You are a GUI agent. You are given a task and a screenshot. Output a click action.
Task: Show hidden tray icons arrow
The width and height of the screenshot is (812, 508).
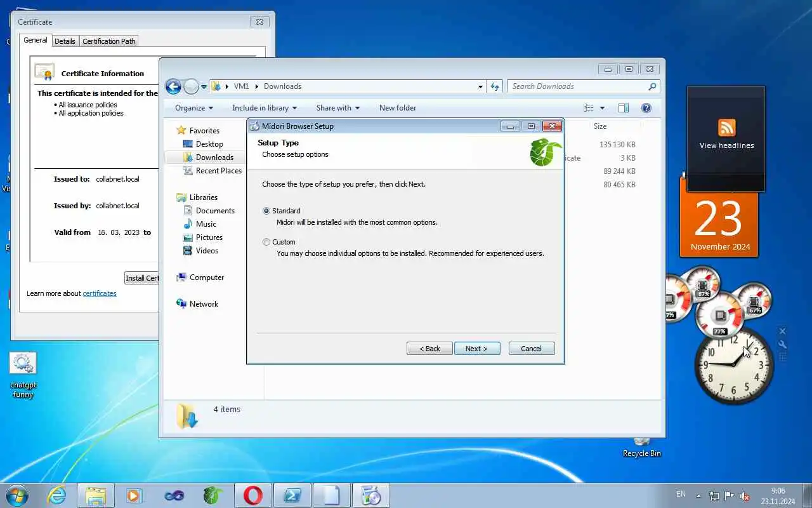pyautogui.click(x=699, y=496)
